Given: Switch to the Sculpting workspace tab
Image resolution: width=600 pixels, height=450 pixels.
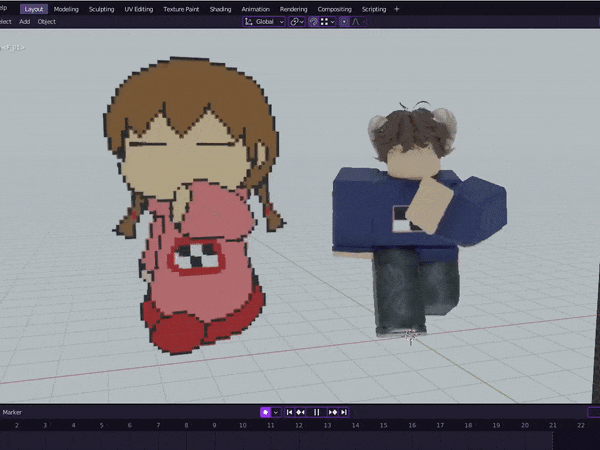Looking at the screenshot, I should 101,9.
